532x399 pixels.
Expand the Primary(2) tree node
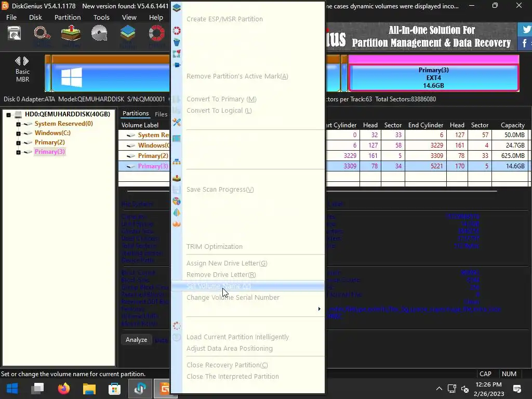(x=18, y=143)
